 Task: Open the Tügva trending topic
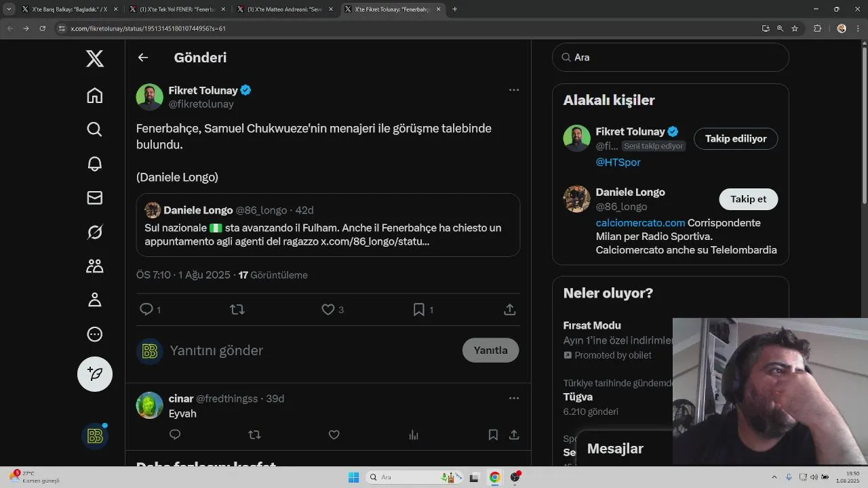[x=578, y=397]
